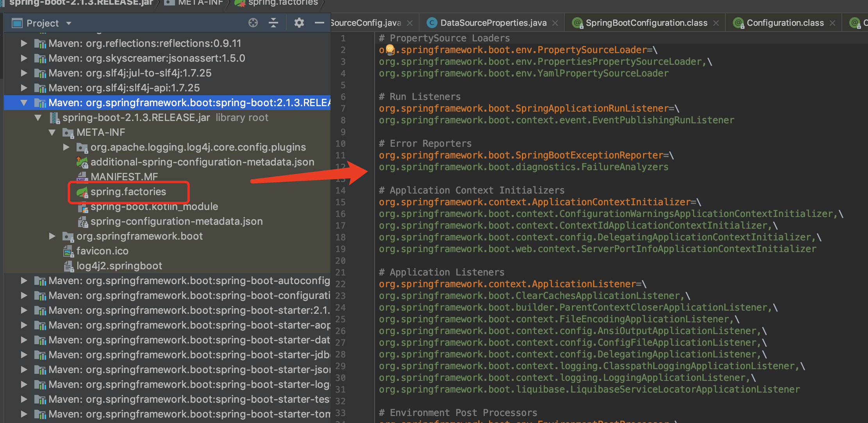Collapse the META-INF folder
Viewport: 868px width, 423px height.
coord(52,132)
